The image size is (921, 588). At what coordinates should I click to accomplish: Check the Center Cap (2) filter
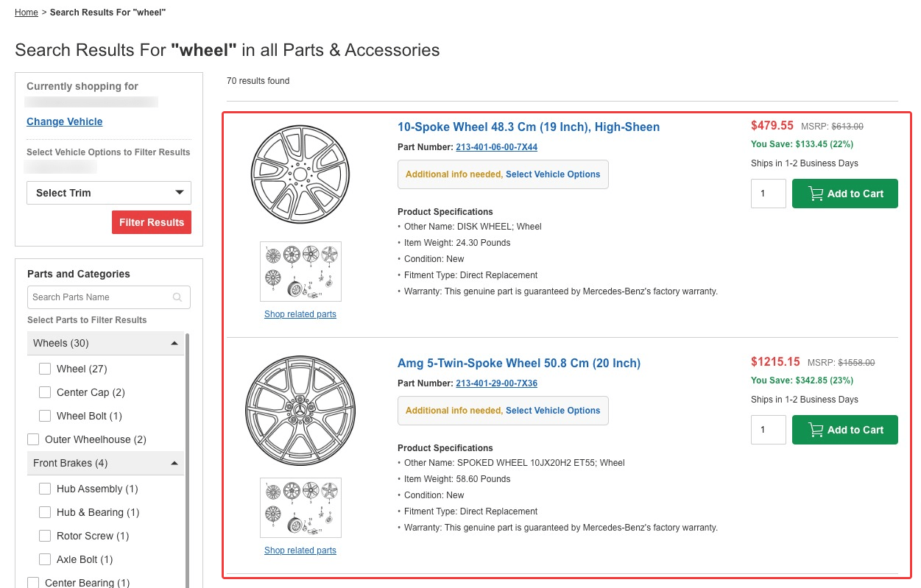coord(45,392)
